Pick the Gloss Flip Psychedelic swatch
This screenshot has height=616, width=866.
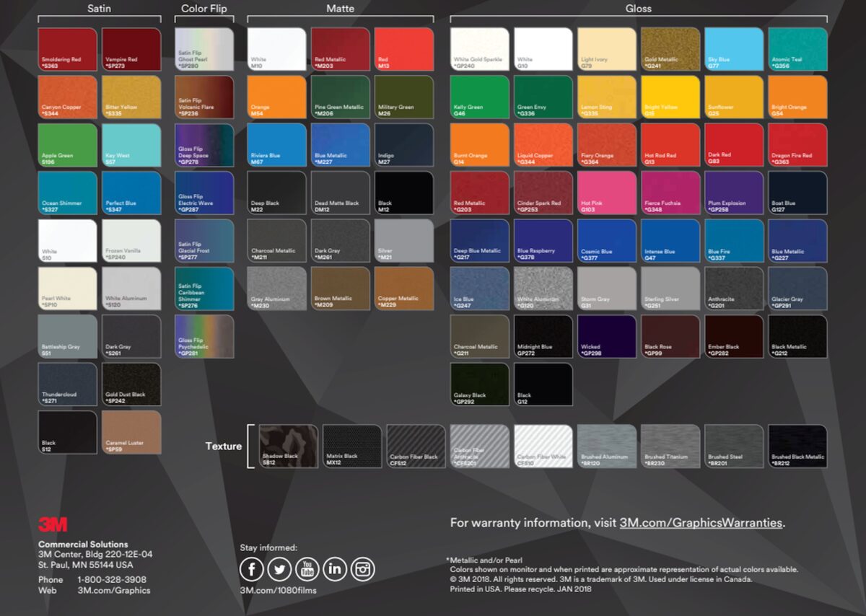(204, 336)
